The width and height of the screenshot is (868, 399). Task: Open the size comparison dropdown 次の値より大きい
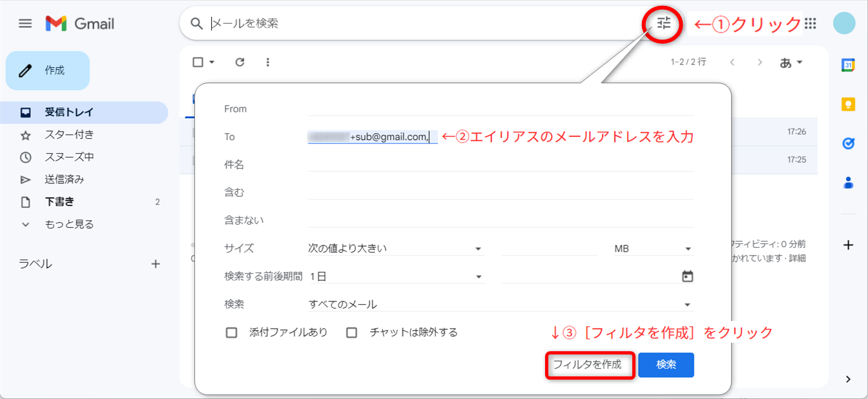pos(395,249)
